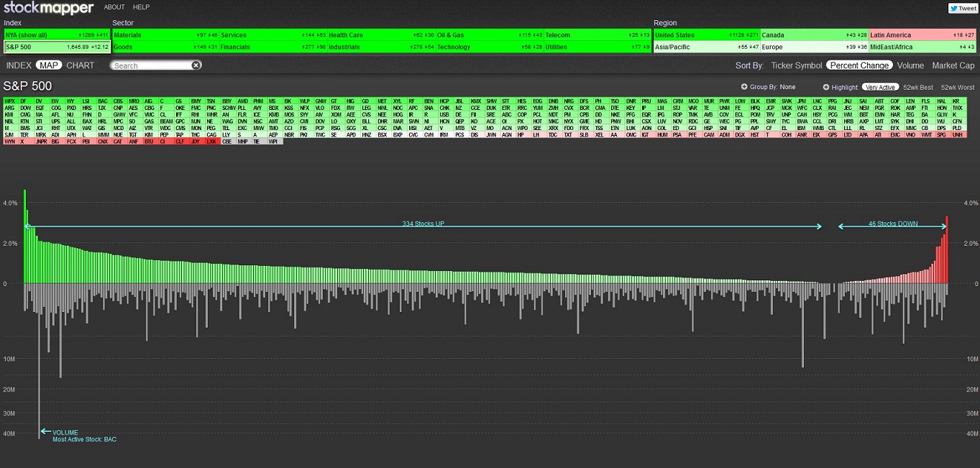Filter by Services sector
Viewport: 980px width, 468px height.
pos(273,35)
